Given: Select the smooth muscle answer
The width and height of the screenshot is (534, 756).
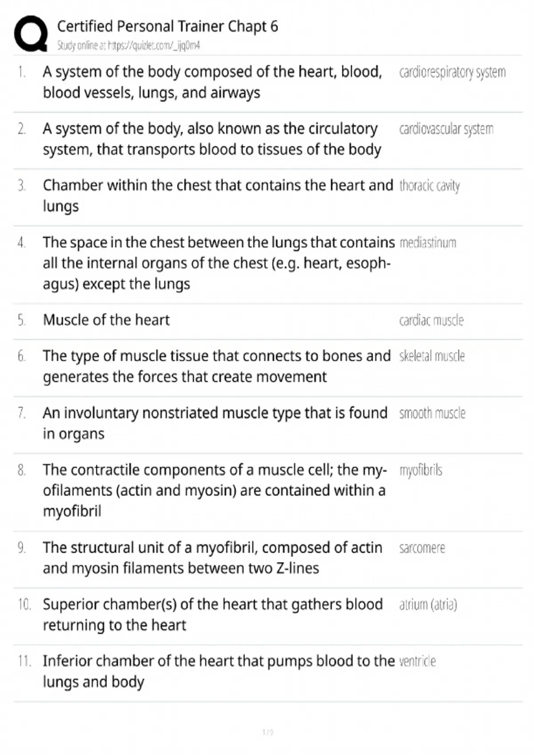Looking at the screenshot, I should (x=432, y=413).
